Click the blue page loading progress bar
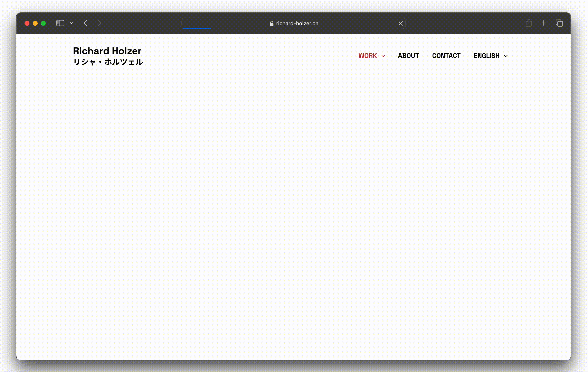Viewport: 588px width, 372px height. 197,28
